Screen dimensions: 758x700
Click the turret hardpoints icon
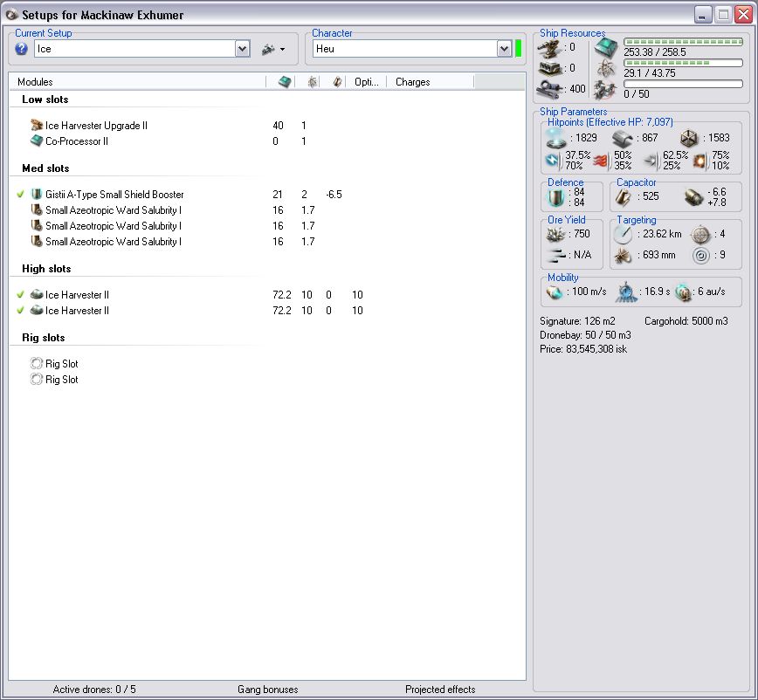pos(549,48)
